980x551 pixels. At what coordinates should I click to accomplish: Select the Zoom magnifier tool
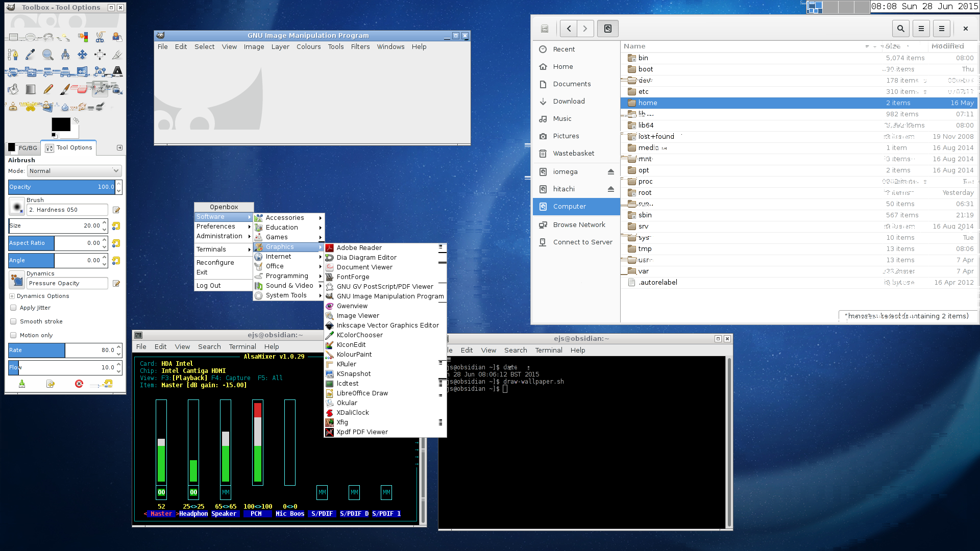(48, 54)
